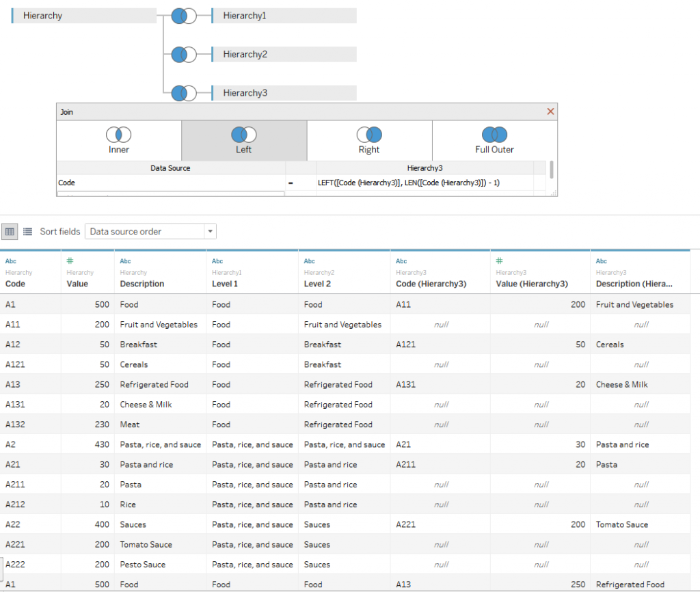Switch to the data grid view
The height and width of the screenshot is (592, 700).
[x=10, y=231]
